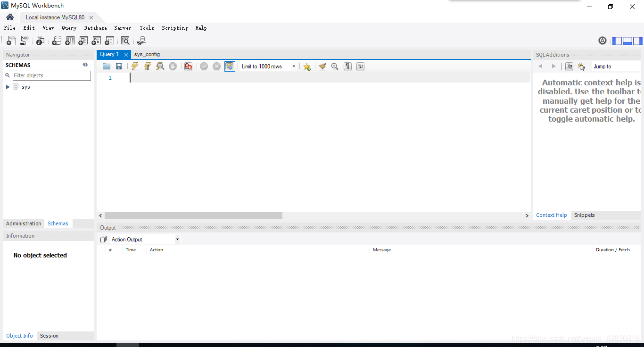Toggle the right sidebar panel visibility

638,41
